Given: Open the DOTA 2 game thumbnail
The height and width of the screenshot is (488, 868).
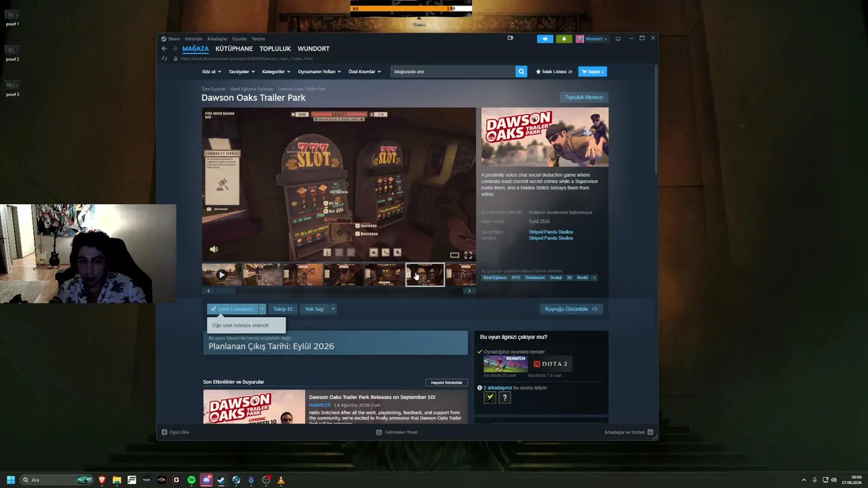Looking at the screenshot, I should [550, 363].
